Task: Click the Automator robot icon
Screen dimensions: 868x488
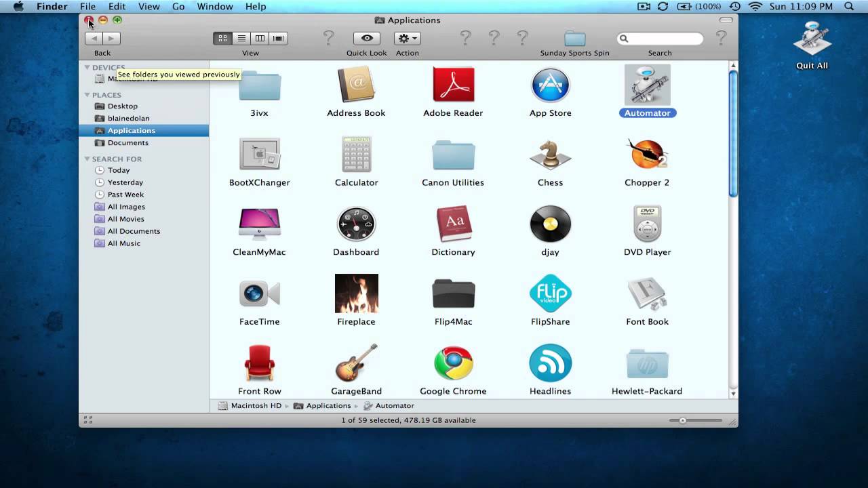Action: click(647, 85)
